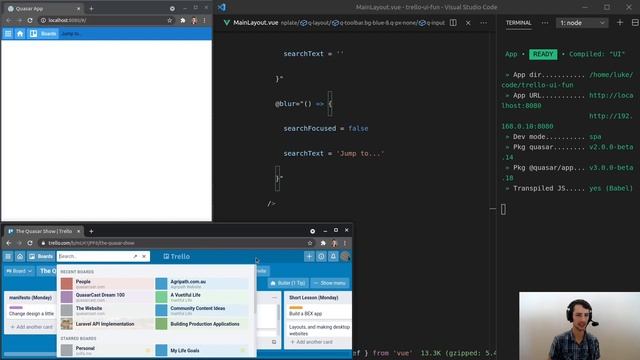This screenshot has width=640, height=360.
Task: Open the Laravel API Implementation board
Action: point(107,324)
